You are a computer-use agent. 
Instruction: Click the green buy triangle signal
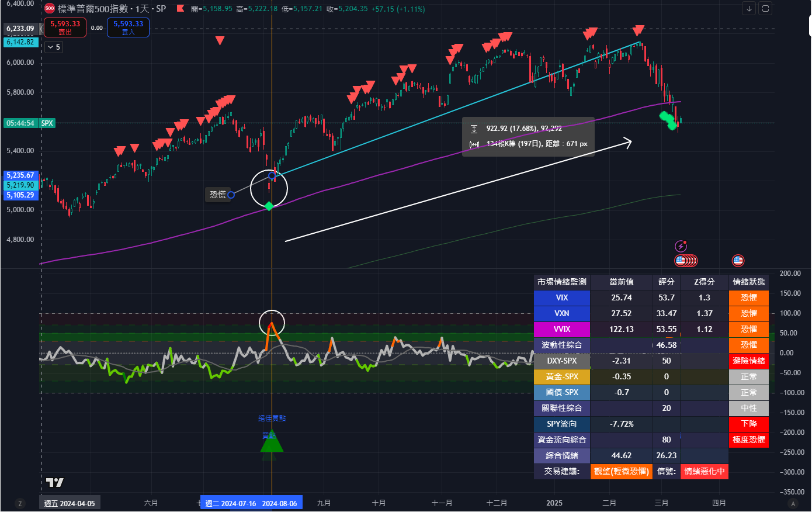point(271,442)
